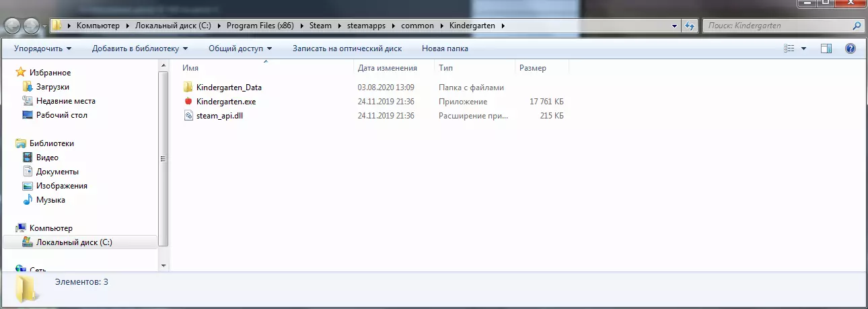
Task: Select Локальный диск (C:) breadcrumb
Action: click(x=174, y=26)
